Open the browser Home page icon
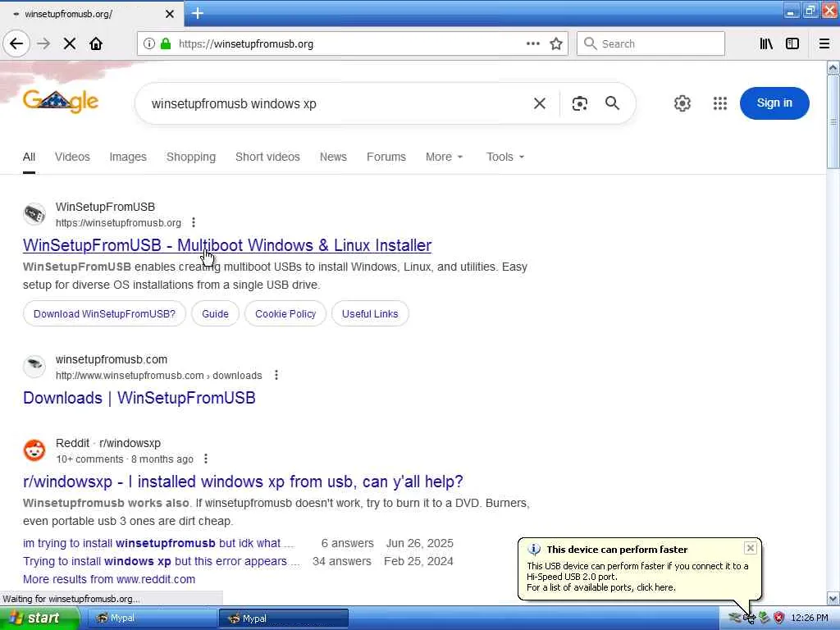840x630 pixels. [96, 44]
